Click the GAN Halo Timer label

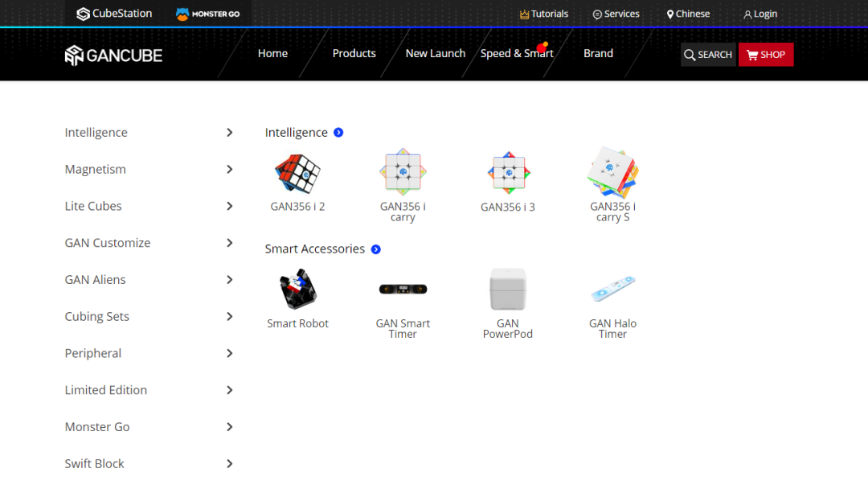[612, 329]
